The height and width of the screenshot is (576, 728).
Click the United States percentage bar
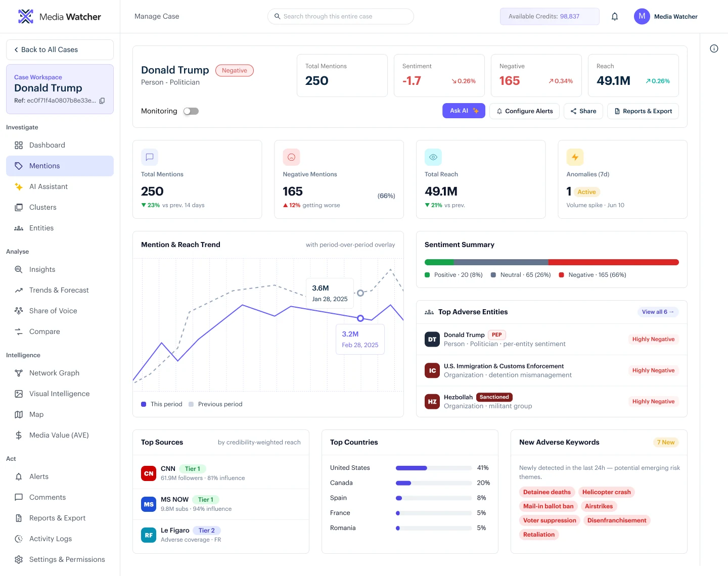point(434,468)
